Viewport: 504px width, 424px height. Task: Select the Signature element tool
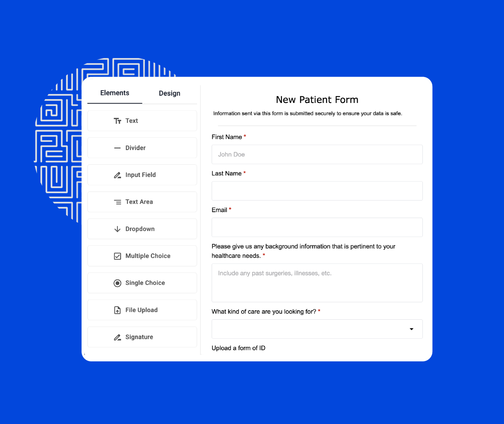(142, 337)
